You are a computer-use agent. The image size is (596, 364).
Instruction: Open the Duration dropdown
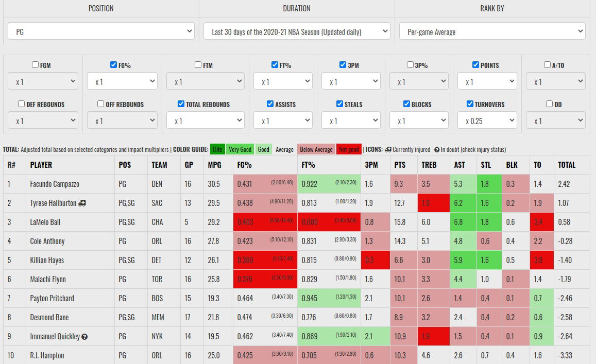pos(297,31)
